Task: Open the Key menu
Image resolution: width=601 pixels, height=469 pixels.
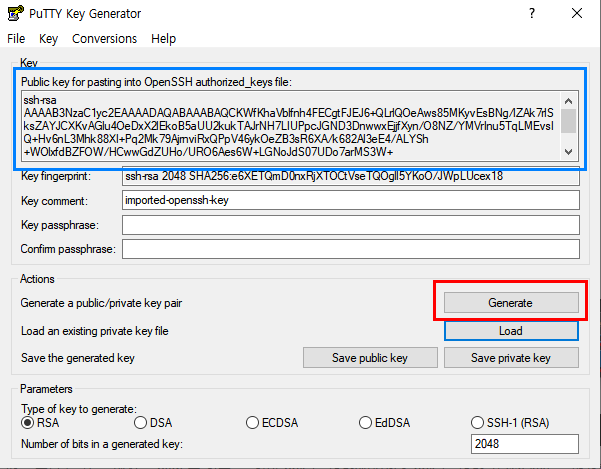Action: (48, 39)
